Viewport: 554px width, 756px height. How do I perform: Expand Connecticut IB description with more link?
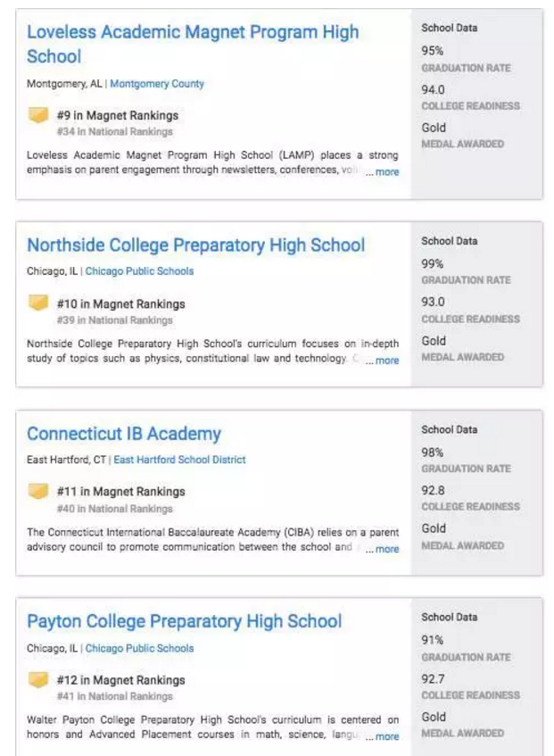[x=386, y=549]
